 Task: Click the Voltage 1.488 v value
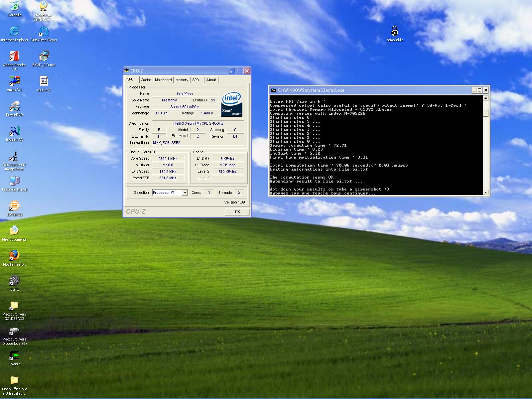click(x=207, y=113)
